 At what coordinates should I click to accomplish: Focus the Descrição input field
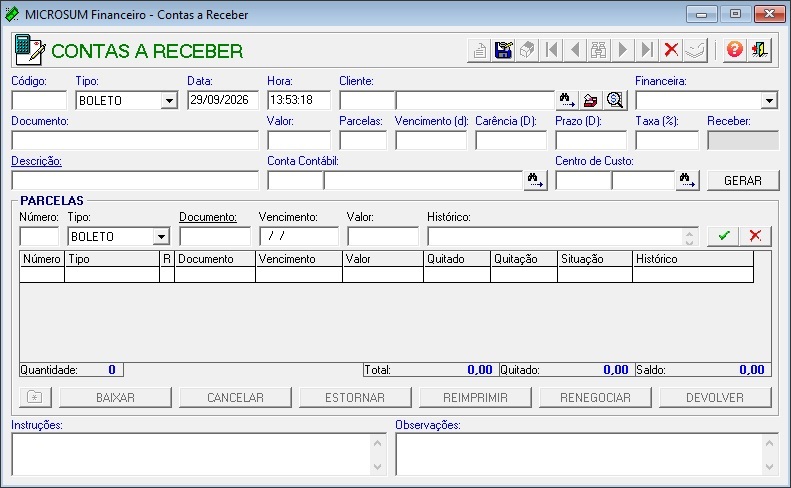(x=135, y=180)
